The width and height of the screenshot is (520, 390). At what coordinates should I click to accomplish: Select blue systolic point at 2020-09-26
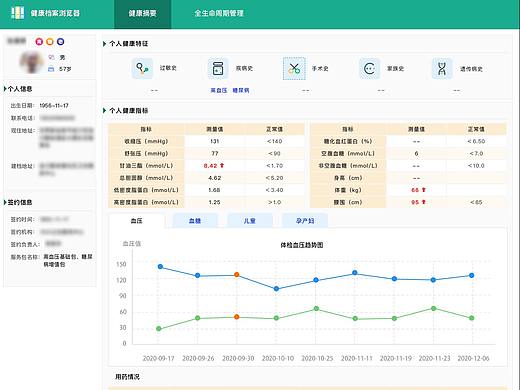click(x=198, y=276)
